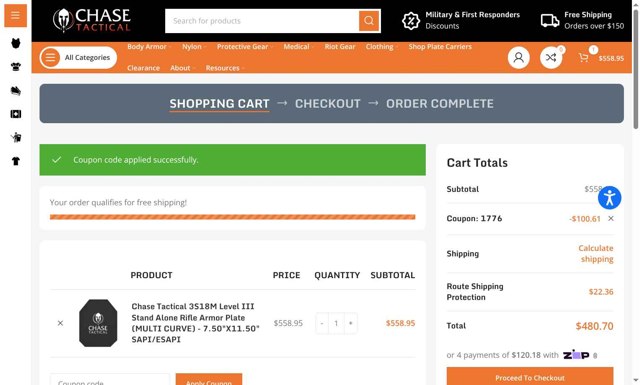Click the Calculate shipping link

pos(596,254)
